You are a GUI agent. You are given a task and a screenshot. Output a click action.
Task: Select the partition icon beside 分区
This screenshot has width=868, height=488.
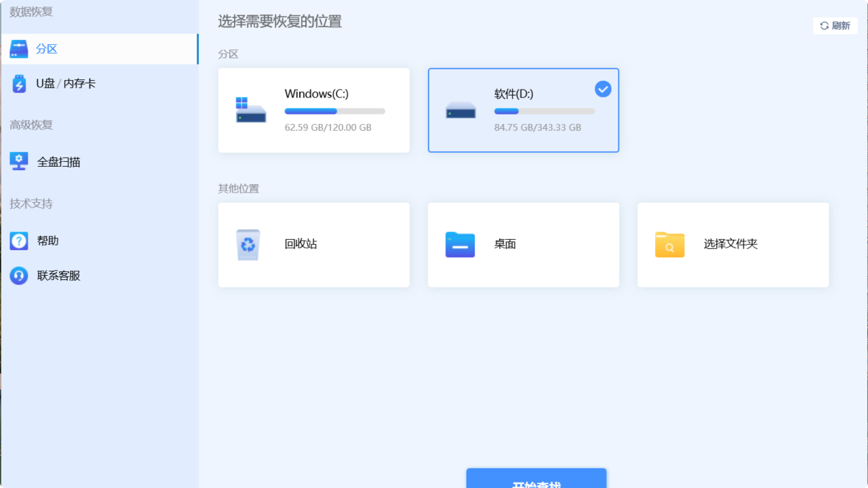18,48
